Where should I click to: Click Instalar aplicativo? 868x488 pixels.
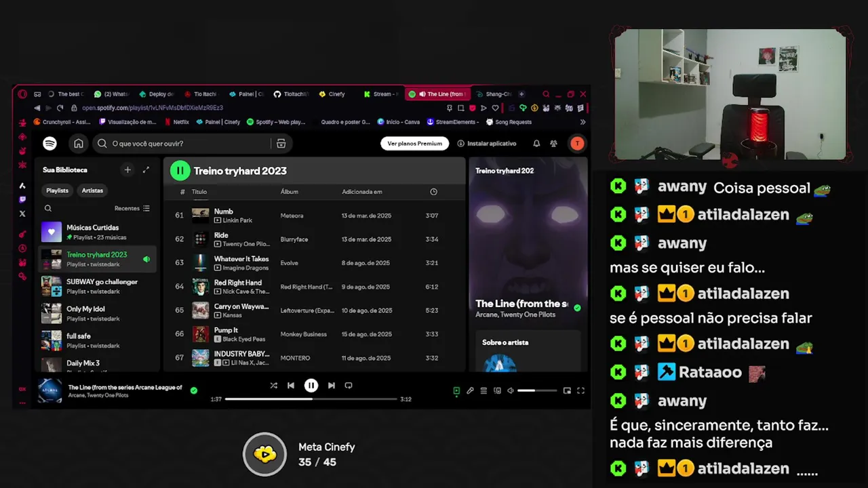click(487, 144)
